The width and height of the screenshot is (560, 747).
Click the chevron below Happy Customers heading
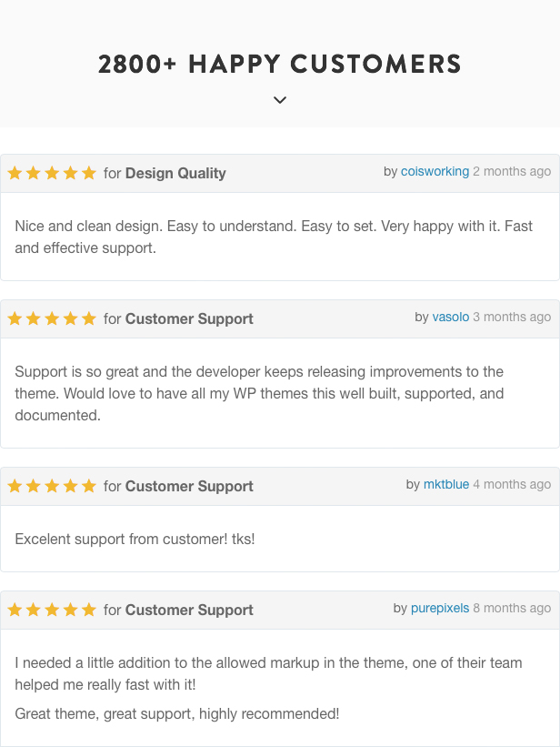coord(280,100)
